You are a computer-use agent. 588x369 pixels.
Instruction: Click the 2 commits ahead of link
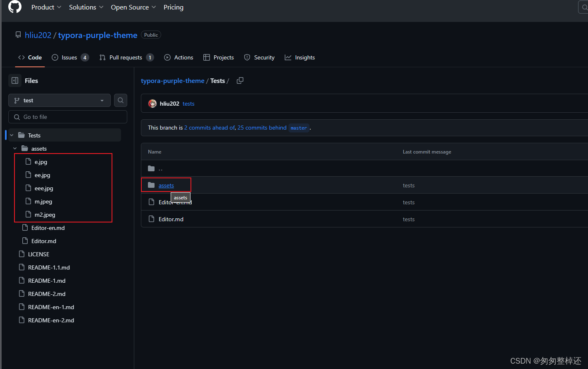tap(210, 128)
